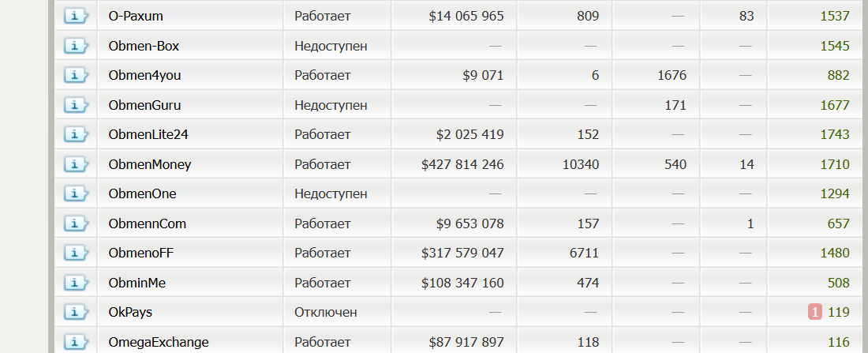Open the O-Paxum exchanger link
Viewport: 868px width, 353px height.
point(136,16)
